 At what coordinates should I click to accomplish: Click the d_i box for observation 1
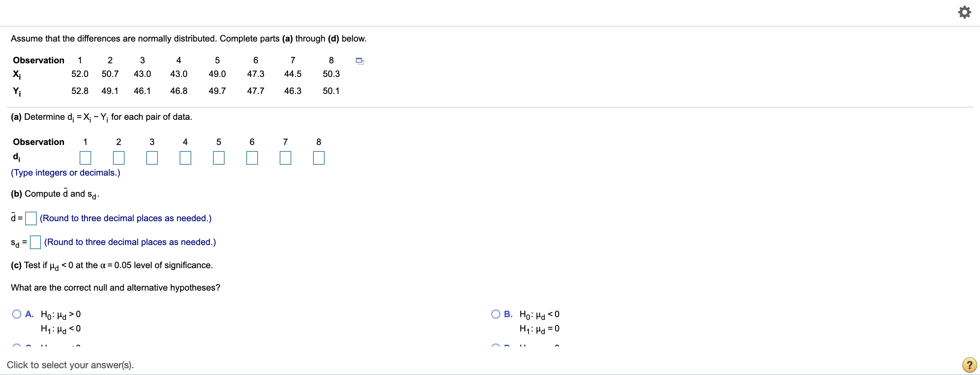pos(85,158)
